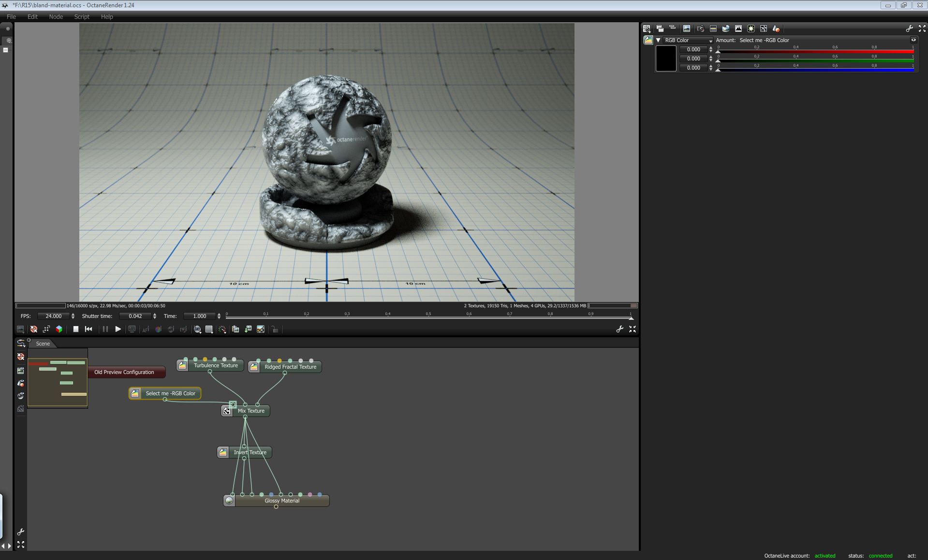Toggle the eye icon for RGB Color
The image size is (928, 560).
pyautogui.click(x=913, y=40)
